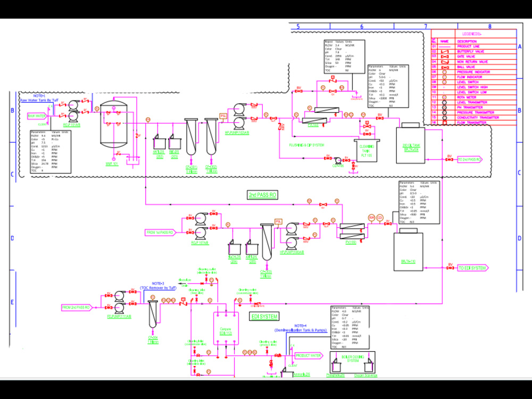The image size is (532, 399).
Task: Click the BV valve before TO EDI SYSTEM
Action: (x=450, y=268)
